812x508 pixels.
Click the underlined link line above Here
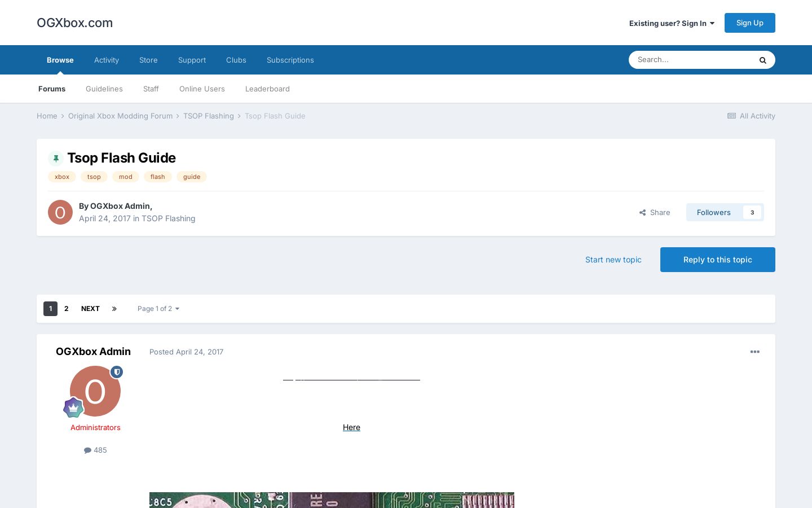tap(351, 379)
